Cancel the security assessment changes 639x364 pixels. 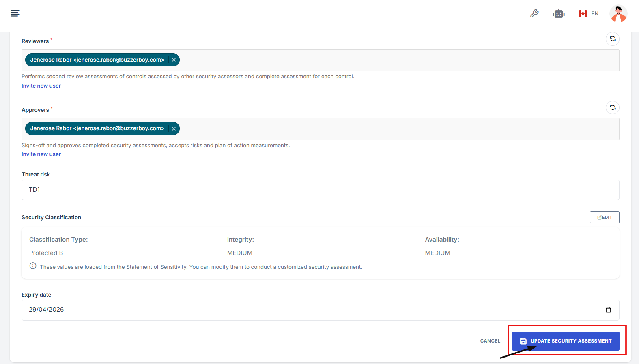(490, 341)
